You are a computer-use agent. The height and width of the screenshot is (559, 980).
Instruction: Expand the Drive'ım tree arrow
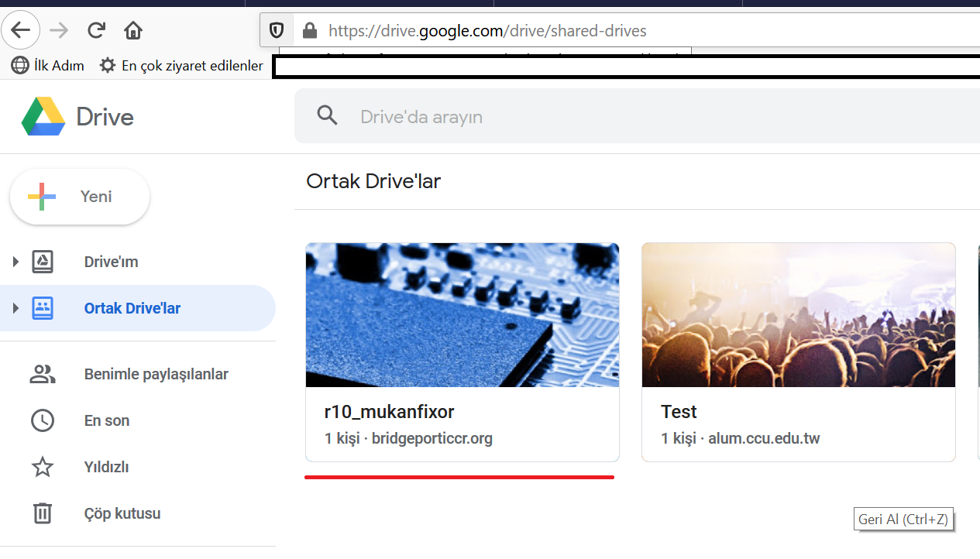15,262
